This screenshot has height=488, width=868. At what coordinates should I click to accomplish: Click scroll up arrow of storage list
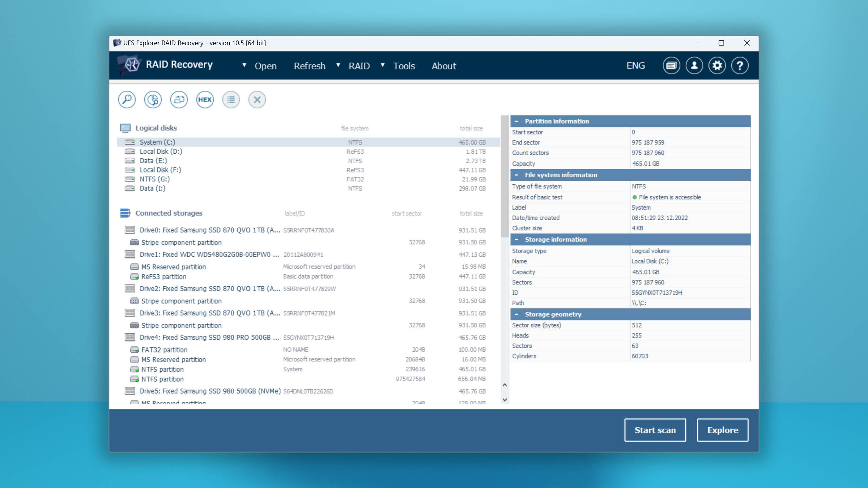point(505,385)
